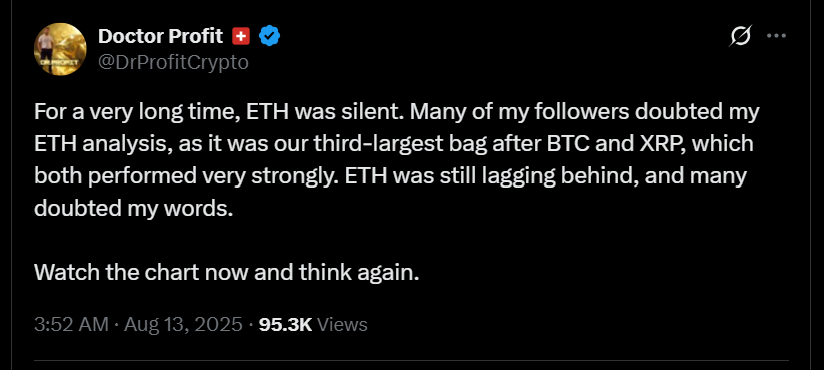This screenshot has width=824, height=370.
Task: Click the Grok explain-this-post icon
Action: coord(741,36)
